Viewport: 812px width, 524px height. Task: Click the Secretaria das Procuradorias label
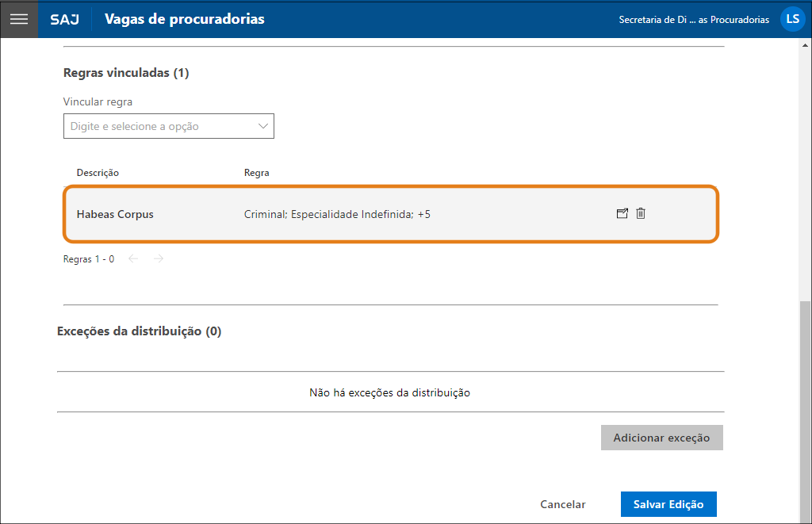[693, 20]
